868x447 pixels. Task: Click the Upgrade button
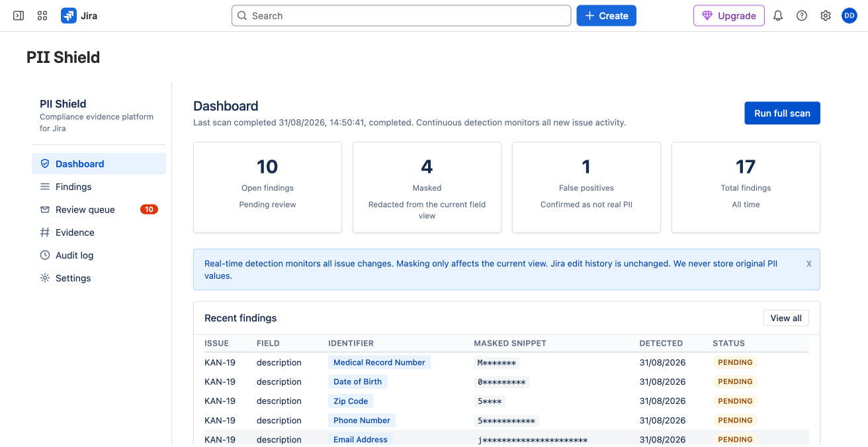pyautogui.click(x=729, y=15)
